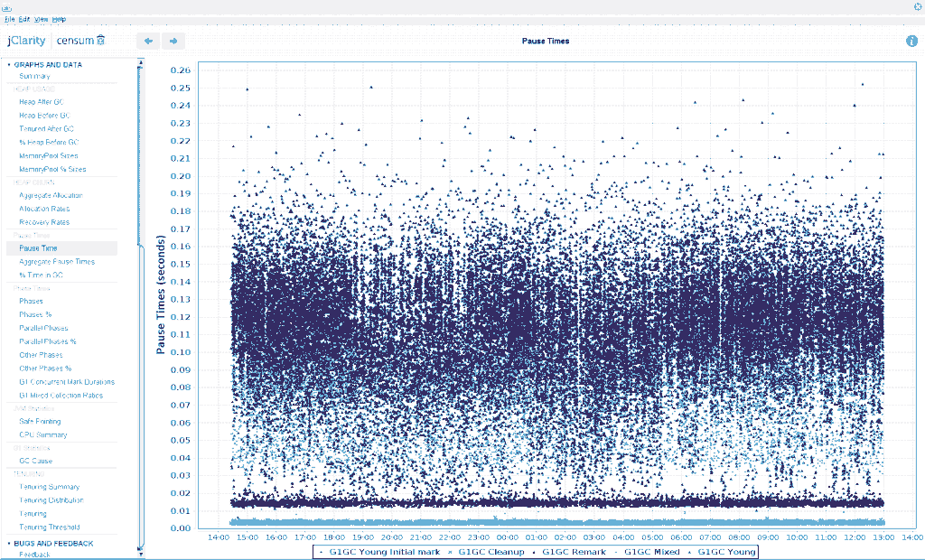This screenshot has width=925, height=560.
Task: Click the gear icon in the window corner
Action: [918, 6]
